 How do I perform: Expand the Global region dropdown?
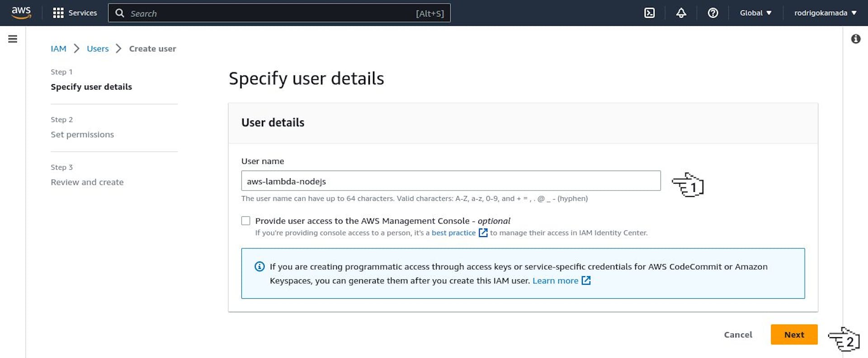click(755, 13)
